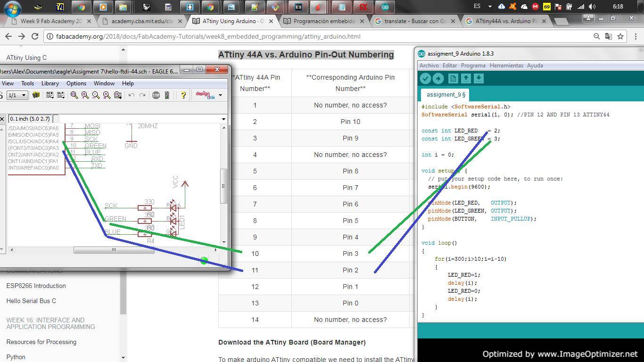Open the Programa menu in Arduino
644x362 pixels.
point(473,66)
